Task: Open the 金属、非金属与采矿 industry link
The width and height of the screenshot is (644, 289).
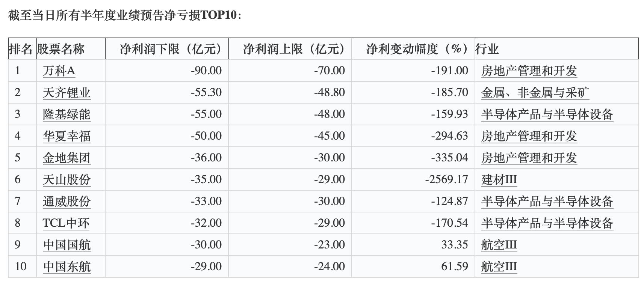Action: 535,92
